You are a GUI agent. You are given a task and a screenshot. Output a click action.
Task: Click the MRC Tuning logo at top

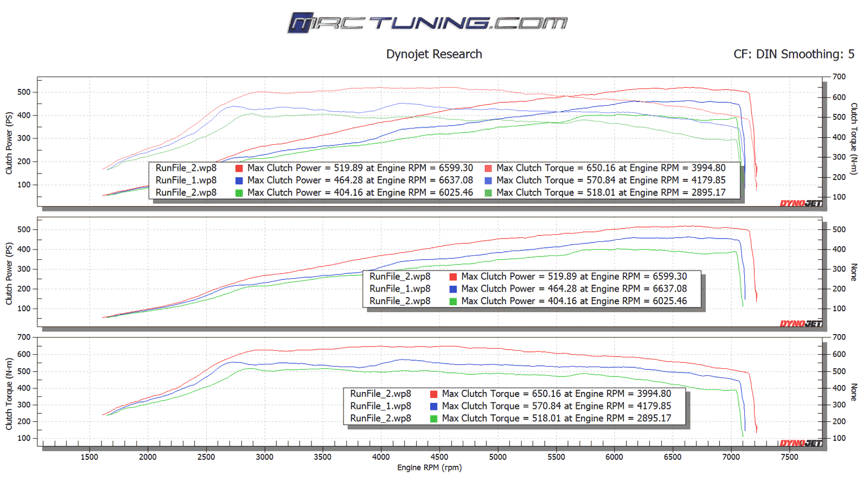(427, 23)
